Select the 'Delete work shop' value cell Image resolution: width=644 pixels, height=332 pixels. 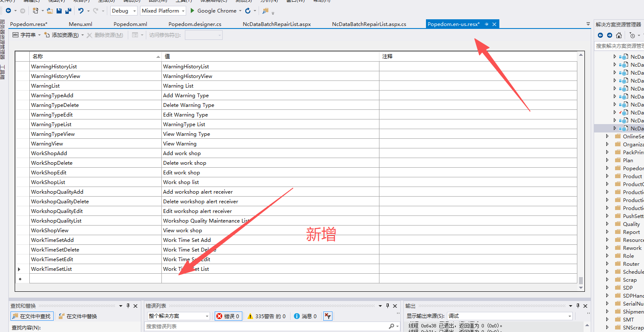coord(270,163)
